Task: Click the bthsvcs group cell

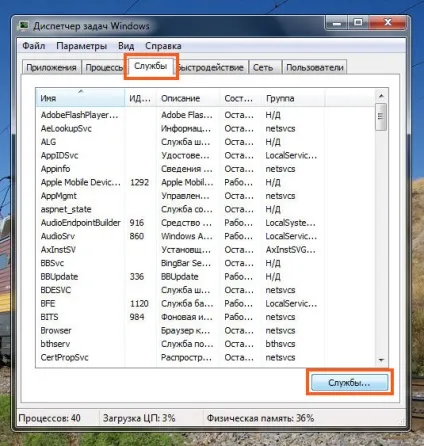Action: [x=280, y=344]
